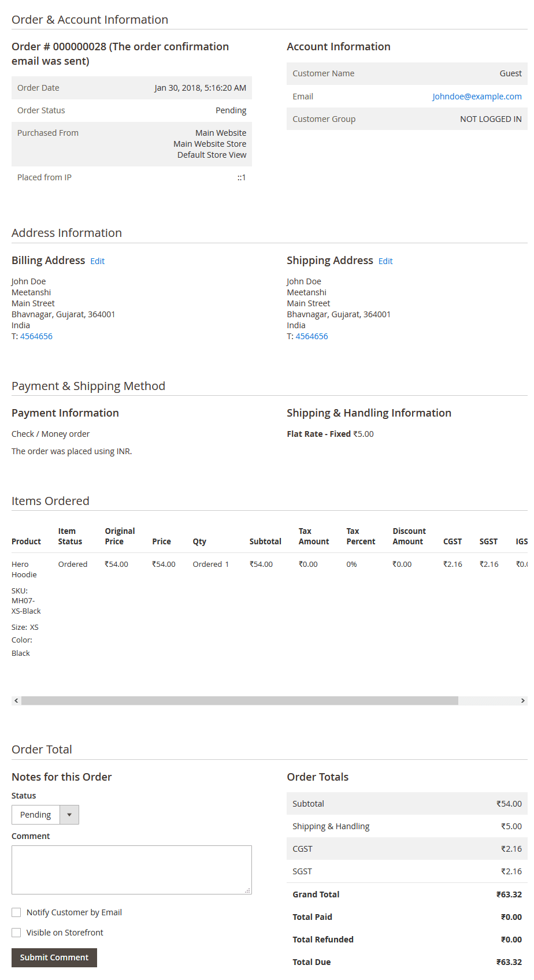534x980 pixels.
Task: Click the Status dropdown arrow button
Action: point(69,815)
